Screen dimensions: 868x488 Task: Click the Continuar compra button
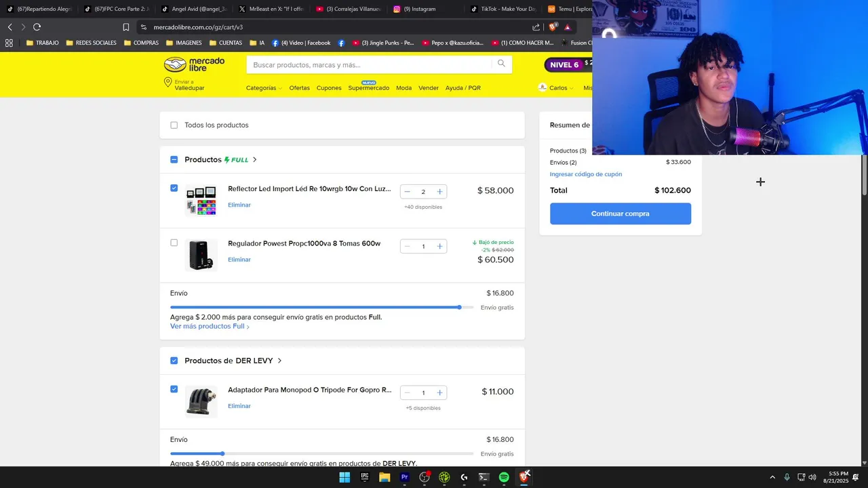pyautogui.click(x=620, y=213)
